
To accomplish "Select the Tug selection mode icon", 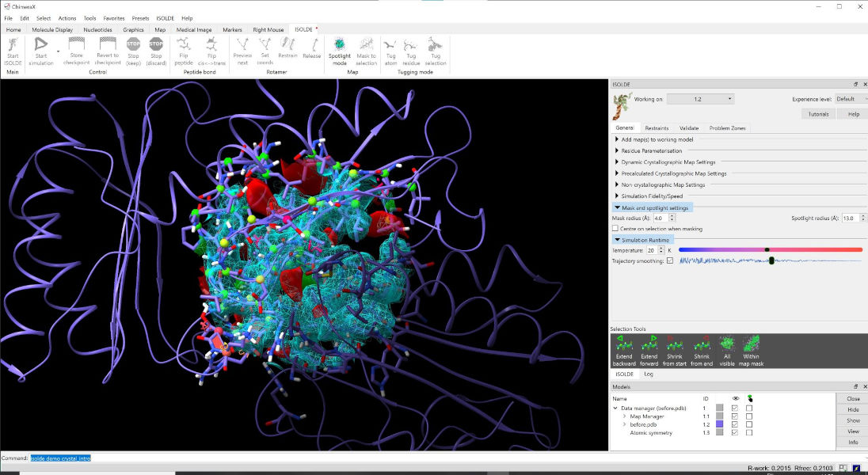I will click(435, 44).
